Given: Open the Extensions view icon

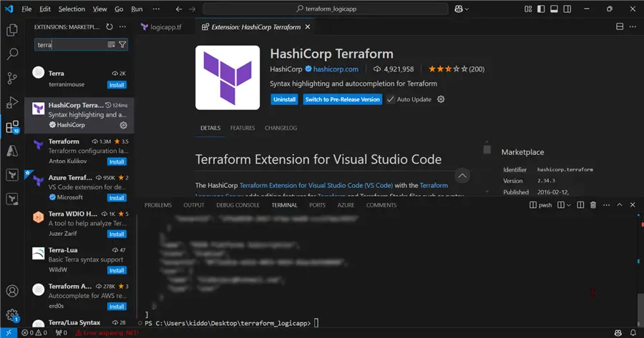Looking at the screenshot, I should pos(12,126).
